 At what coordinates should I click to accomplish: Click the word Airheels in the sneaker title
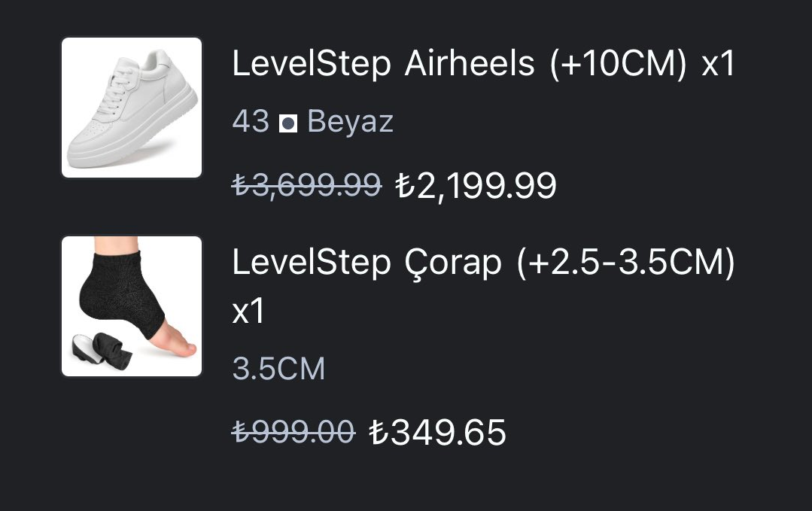[x=469, y=64]
